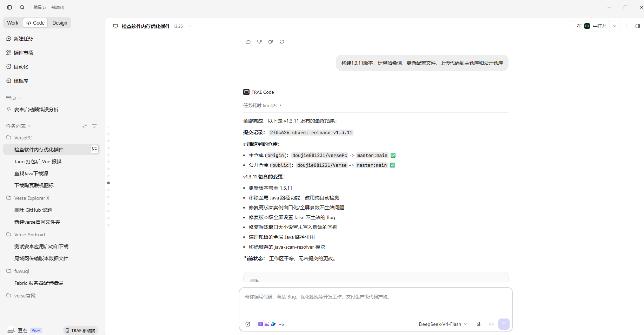
Task: Click the user message bubble about 构建1.3.11版本
Action: pos(422,63)
